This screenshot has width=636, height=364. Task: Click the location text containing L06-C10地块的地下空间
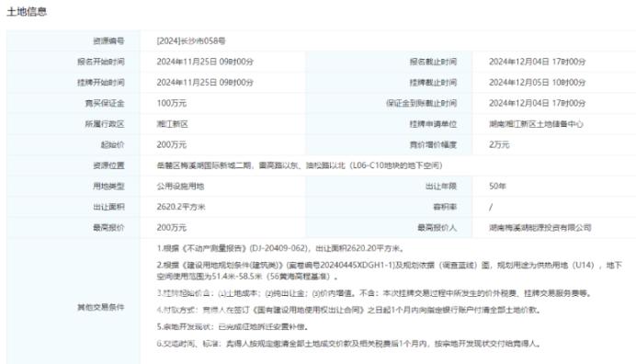(300, 165)
